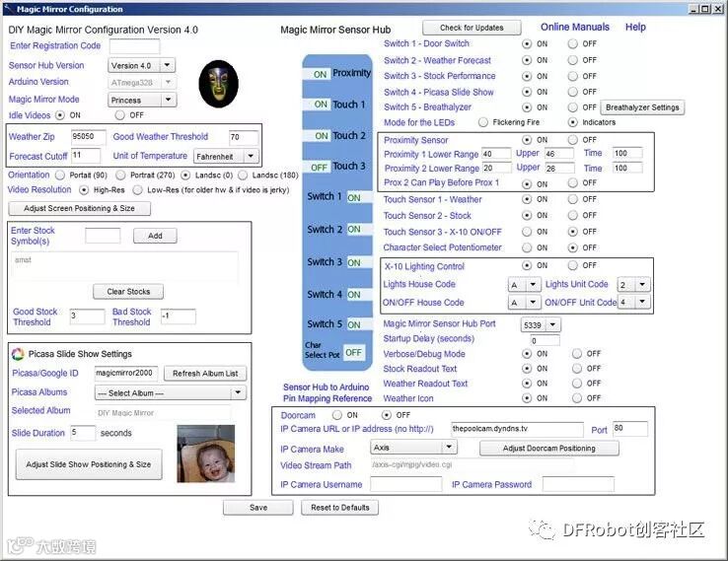Click Startup Delay seconds field

point(546,340)
